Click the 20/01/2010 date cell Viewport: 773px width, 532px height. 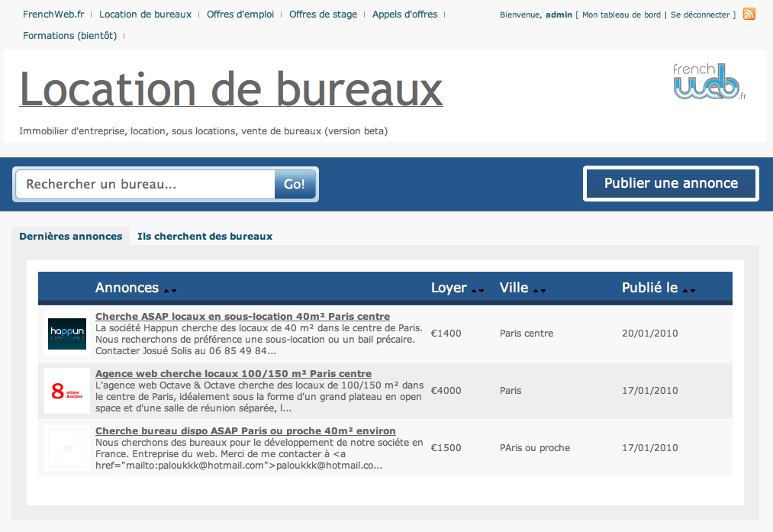[649, 334]
